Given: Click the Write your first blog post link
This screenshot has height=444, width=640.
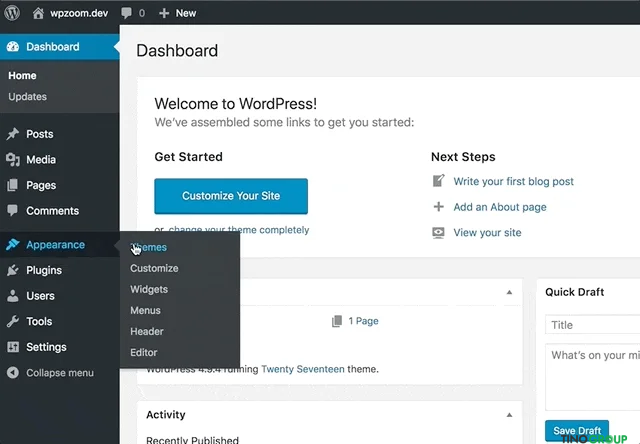Looking at the screenshot, I should [x=513, y=182].
